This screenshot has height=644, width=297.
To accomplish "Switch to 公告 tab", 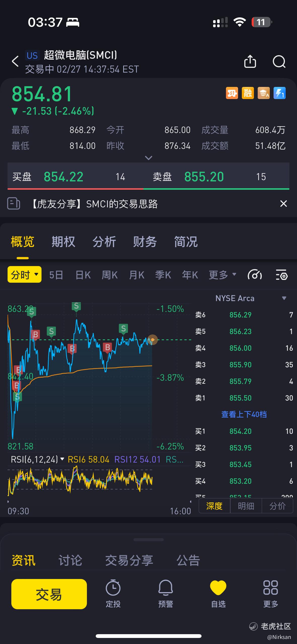I will click(188, 560).
